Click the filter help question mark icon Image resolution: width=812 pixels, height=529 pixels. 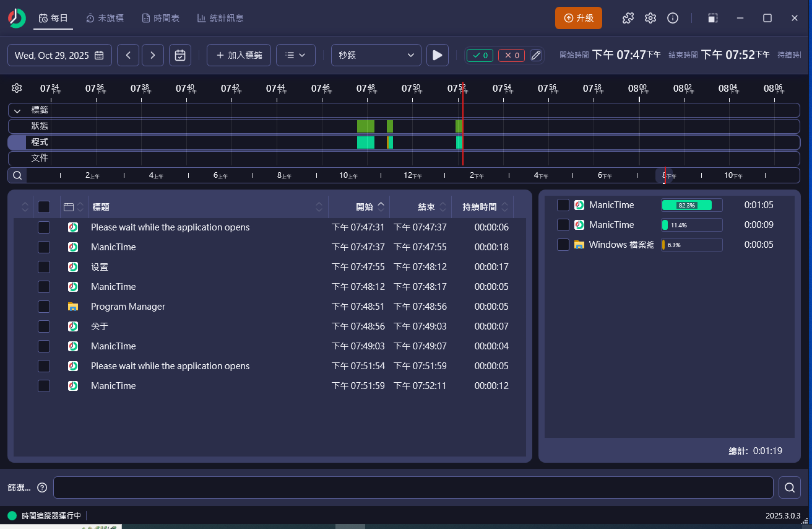42,487
